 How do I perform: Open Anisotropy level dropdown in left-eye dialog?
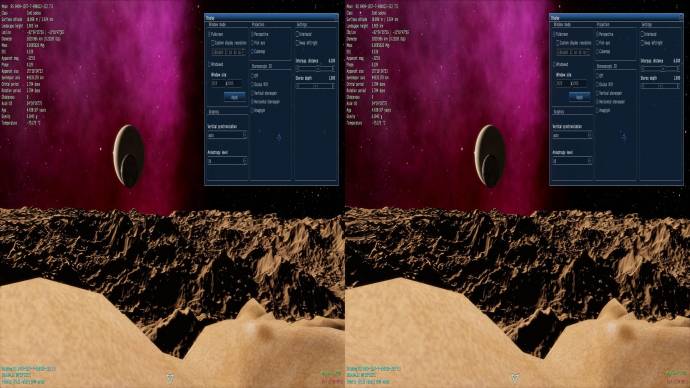(x=228, y=161)
